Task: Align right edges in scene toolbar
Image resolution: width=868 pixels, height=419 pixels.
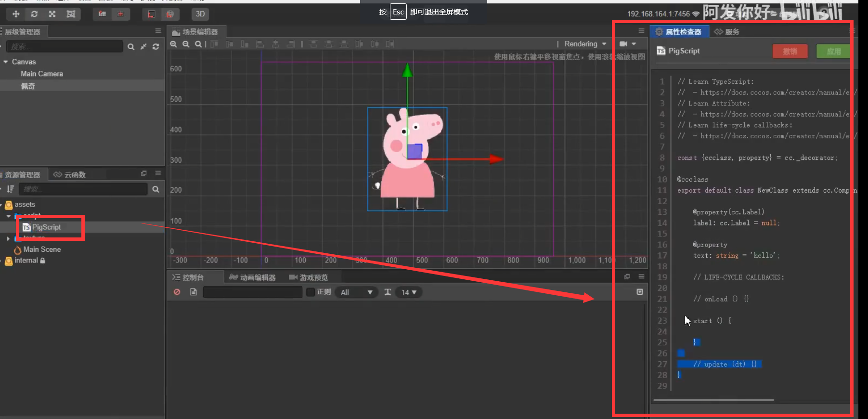Action: [291, 44]
